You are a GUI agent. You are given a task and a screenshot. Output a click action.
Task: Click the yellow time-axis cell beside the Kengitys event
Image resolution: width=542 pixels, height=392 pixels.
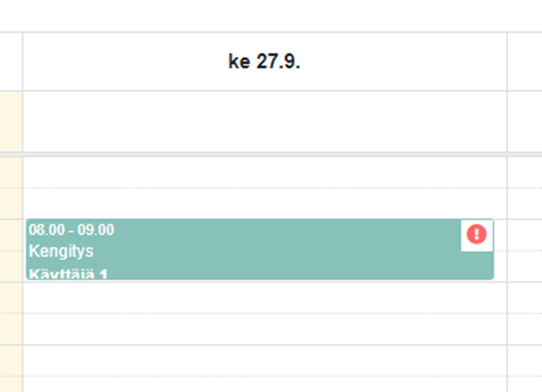(x=11, y=250)
